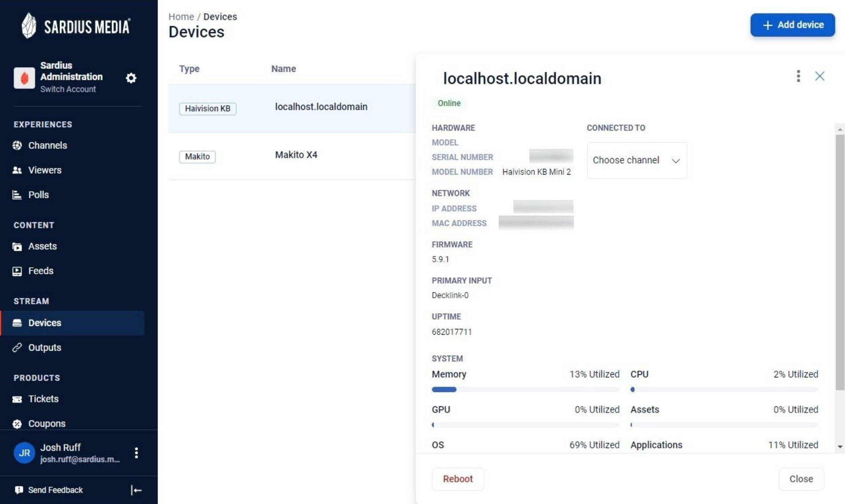Image resolution: width=845 pixels, height=504 pixels.
Task: Click the Close button in panel footer
Action: pyautogui.click(x=801, y=479)
